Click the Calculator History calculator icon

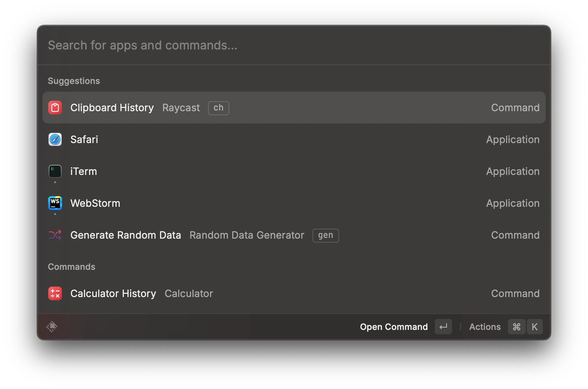tap(55, 293)
